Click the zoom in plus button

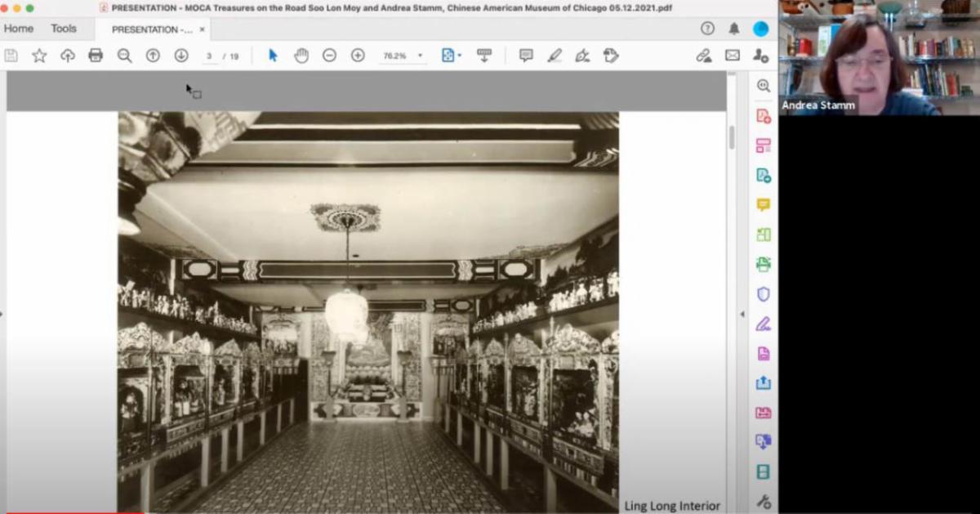[x=358, y=56]
